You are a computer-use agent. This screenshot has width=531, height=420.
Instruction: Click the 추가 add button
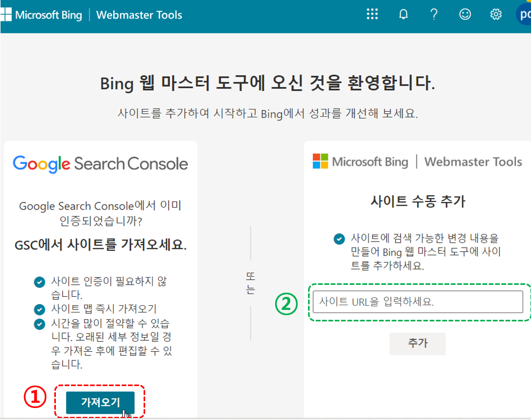(417, 343)
